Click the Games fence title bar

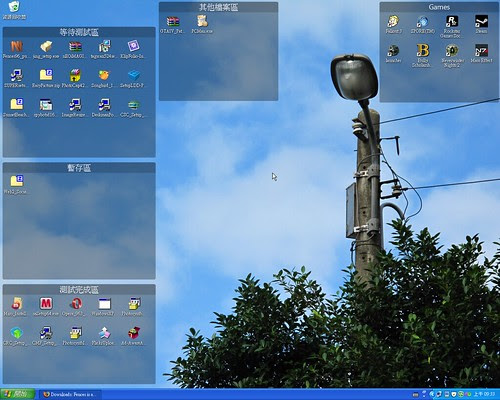pyautogui.click(x=439, y=7)
